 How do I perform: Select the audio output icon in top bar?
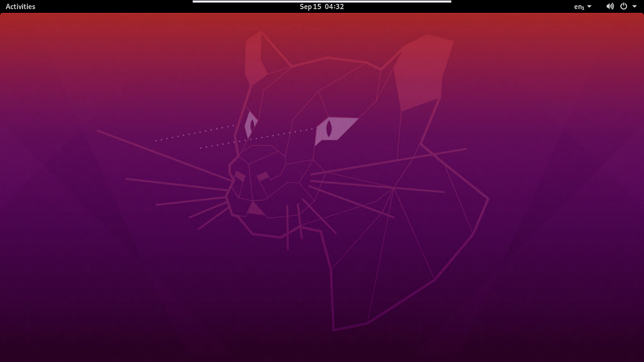(x=609, y=6)
